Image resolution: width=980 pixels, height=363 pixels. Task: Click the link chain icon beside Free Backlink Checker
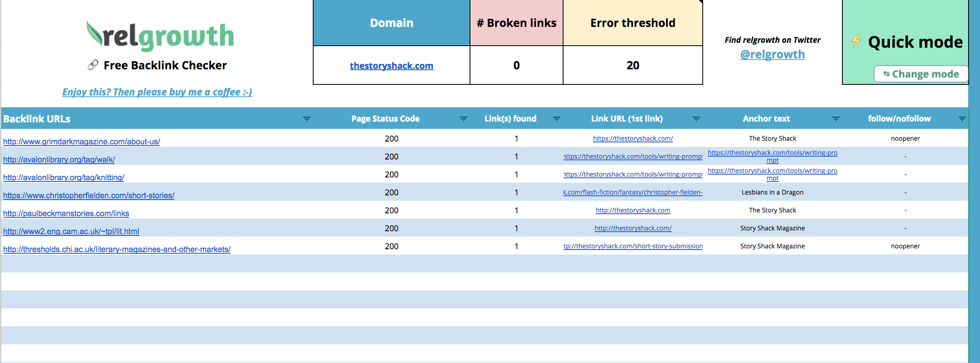click(93, 65)
